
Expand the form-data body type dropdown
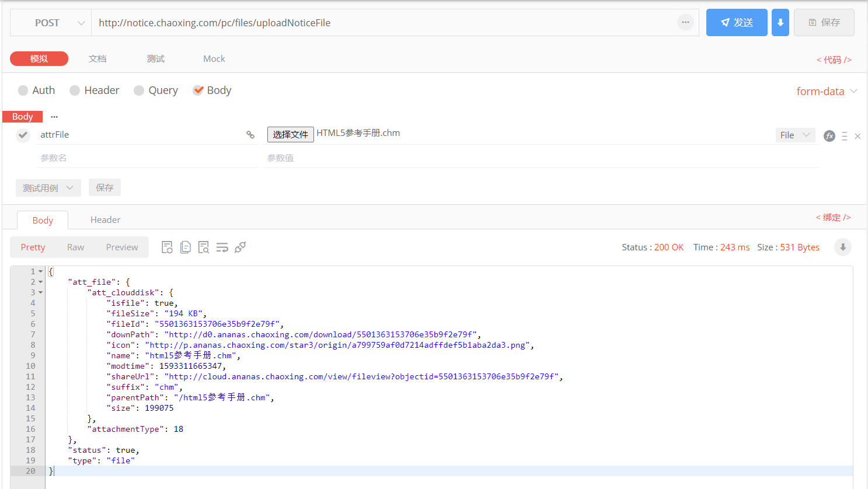827,91
